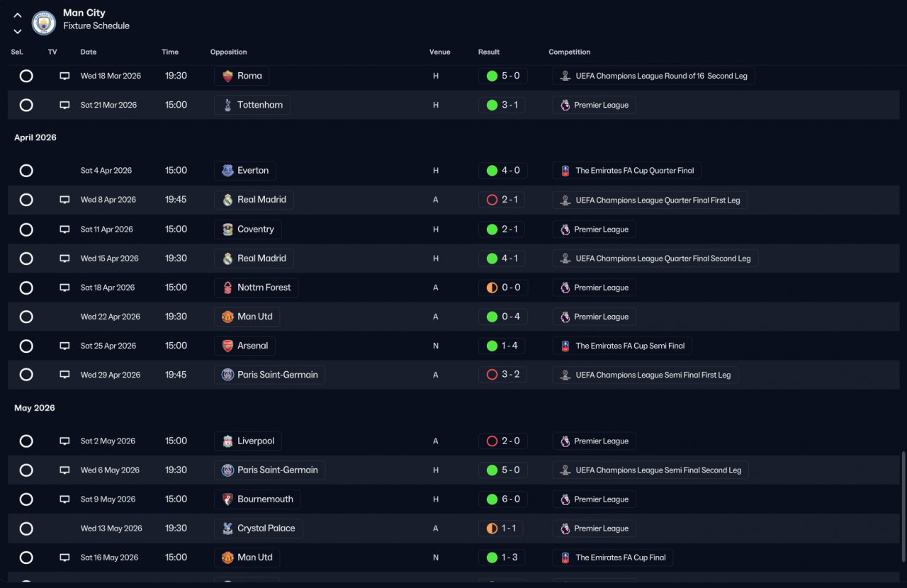Sort by the Competition column header
Image resolution: width=907 pixels, height=588 pixels.
570,52
